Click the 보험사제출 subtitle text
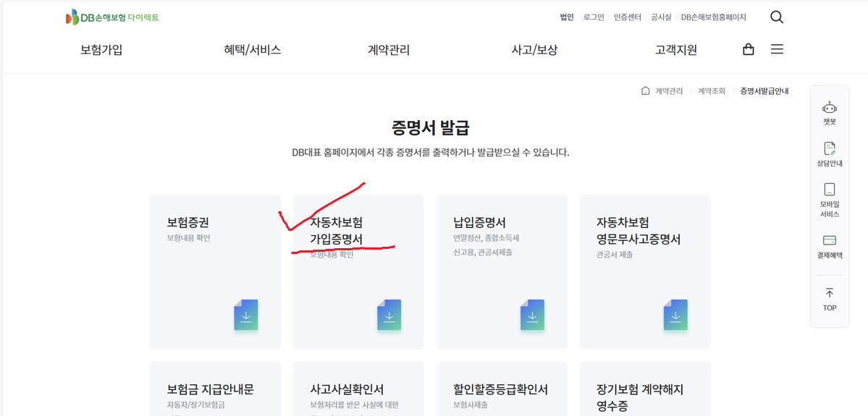868x416 pixels. tap(471, 405)
